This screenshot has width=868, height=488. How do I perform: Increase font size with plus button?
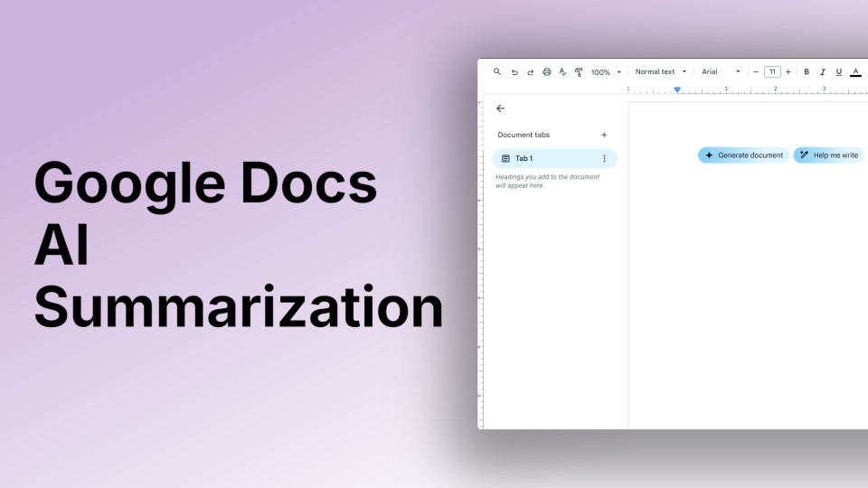click(788, 72)
